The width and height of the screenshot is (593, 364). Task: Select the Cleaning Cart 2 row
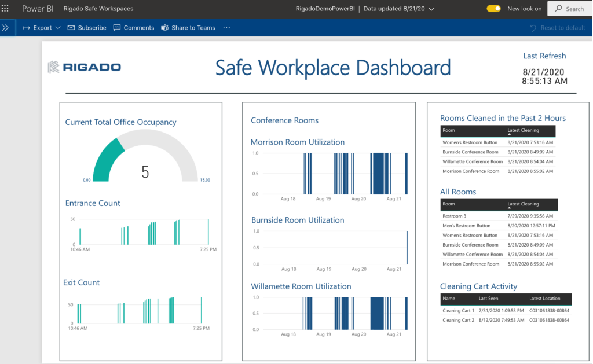[x=506, y=320]
